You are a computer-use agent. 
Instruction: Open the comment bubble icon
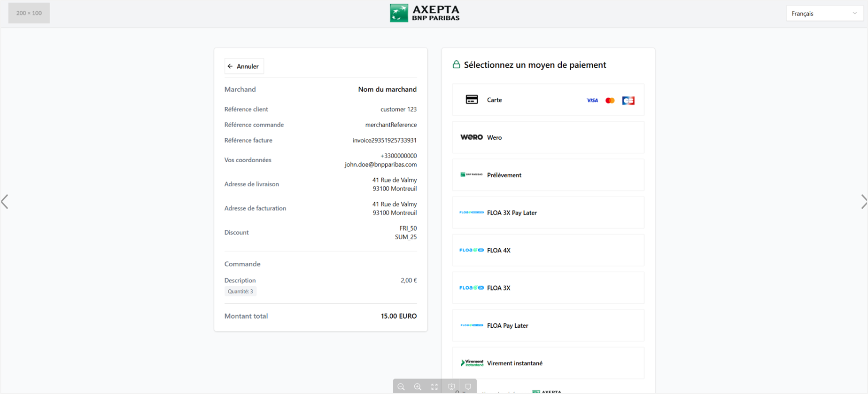[468, 386]
